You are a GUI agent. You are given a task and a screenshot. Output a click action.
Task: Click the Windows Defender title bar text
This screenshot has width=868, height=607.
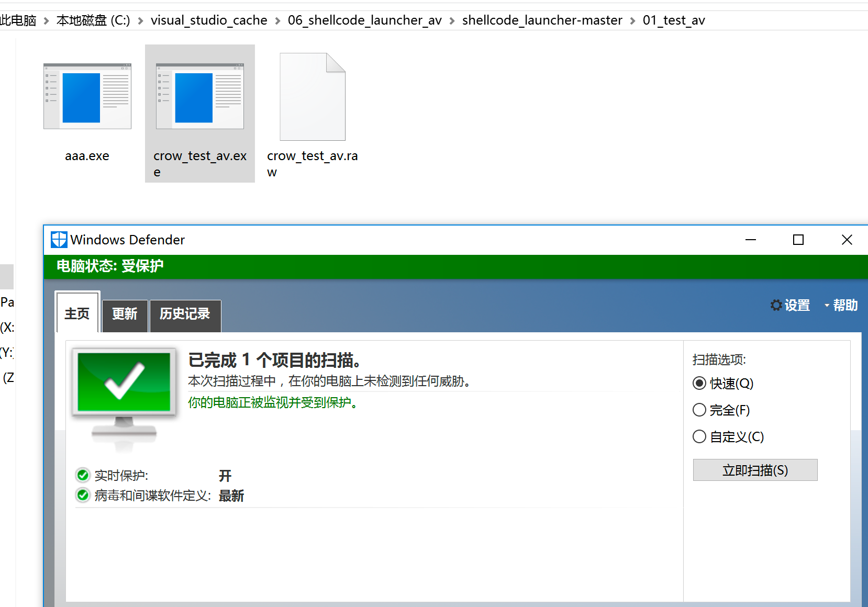pos(128,240)
